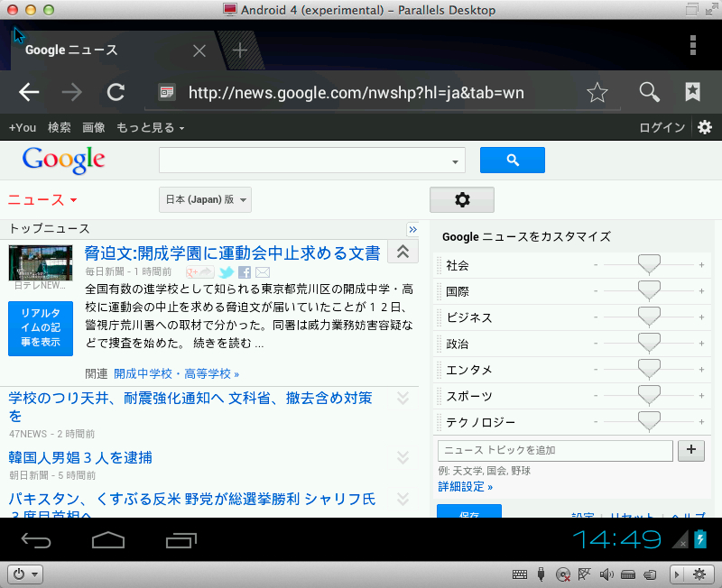The image size is (722, 588).
Task: Open the Parallels power button dropdown
Action: pos(25,574)
